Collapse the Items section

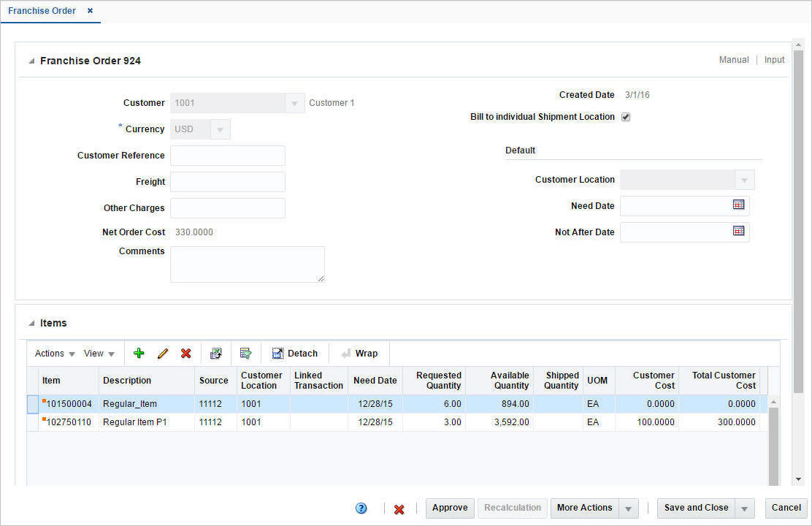[31, 324]
